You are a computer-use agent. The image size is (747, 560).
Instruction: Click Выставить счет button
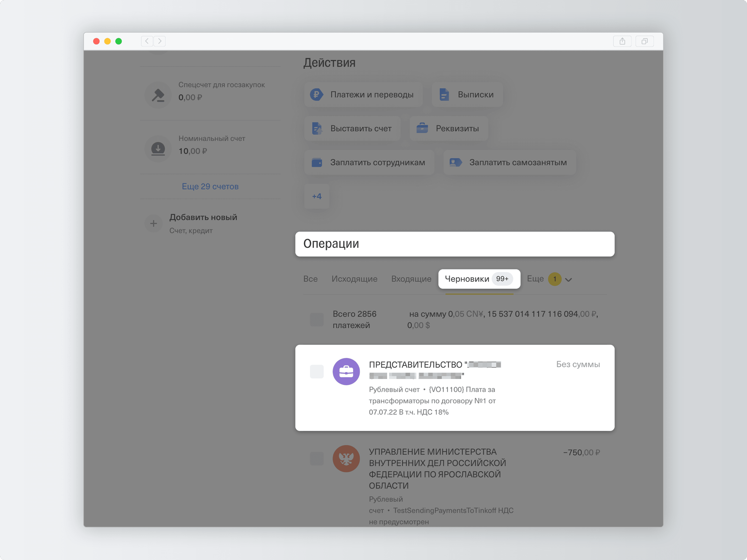[x=352, y=129]
